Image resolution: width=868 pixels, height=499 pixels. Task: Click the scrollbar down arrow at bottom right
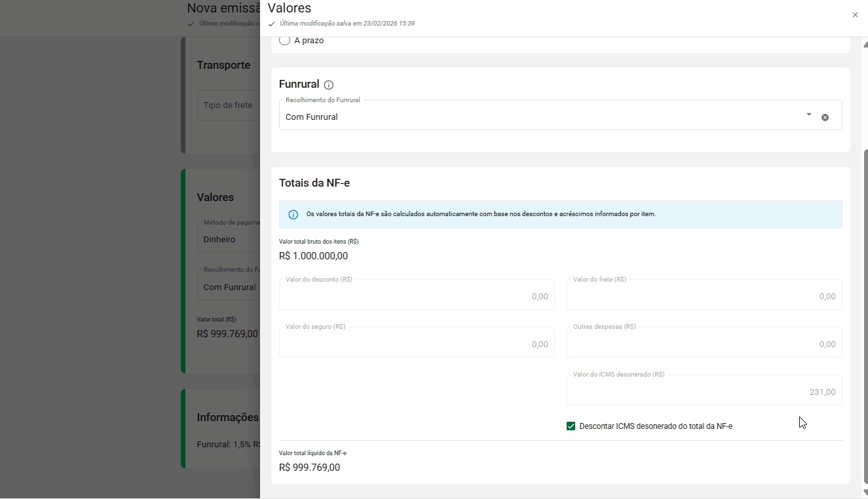tap(865, 493)
